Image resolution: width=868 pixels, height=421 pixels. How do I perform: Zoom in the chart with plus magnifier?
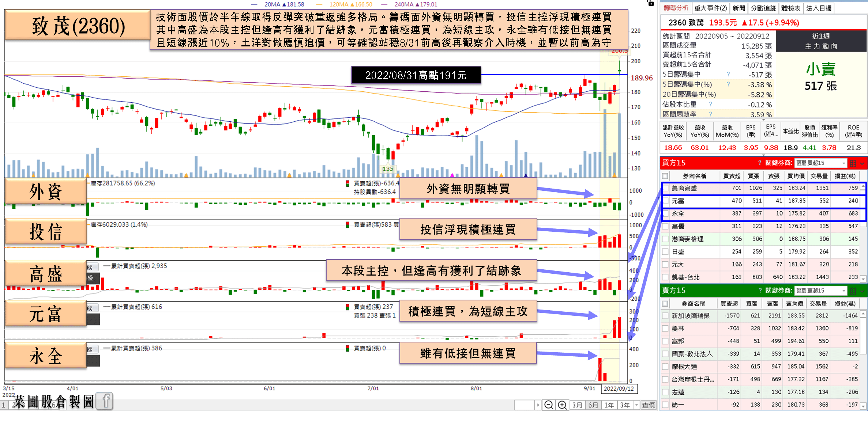point(562,405)
